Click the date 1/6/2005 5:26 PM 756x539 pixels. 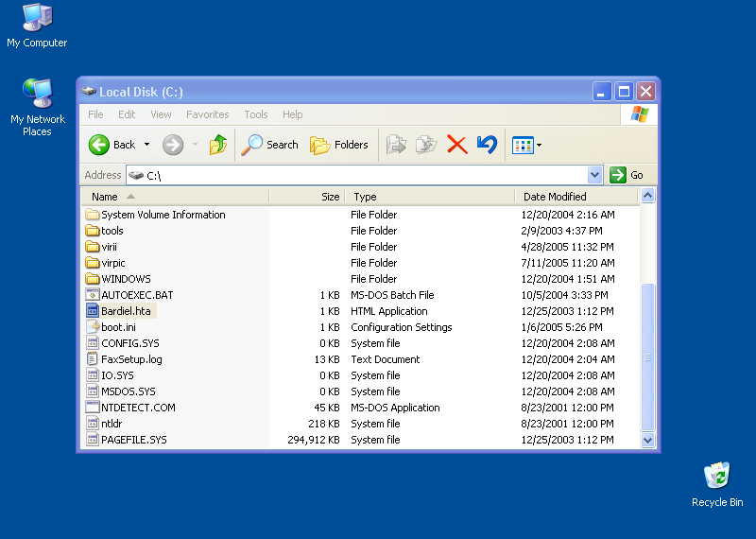click(561, 327)
